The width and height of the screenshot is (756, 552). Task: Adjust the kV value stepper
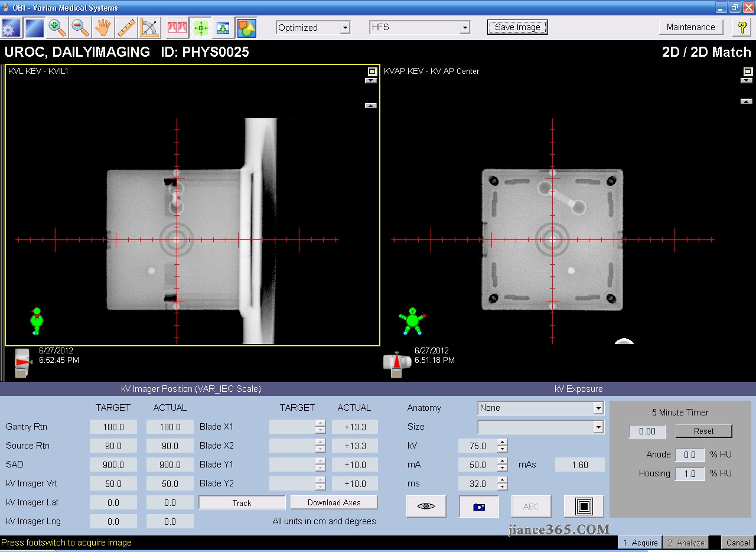click(x=502, y=446)
